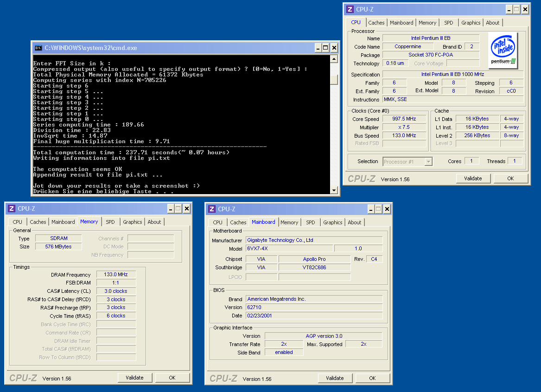The image size is (541, 392).
Task: Select the SPD tab in the Mainboard window
Action: (311, 222)
